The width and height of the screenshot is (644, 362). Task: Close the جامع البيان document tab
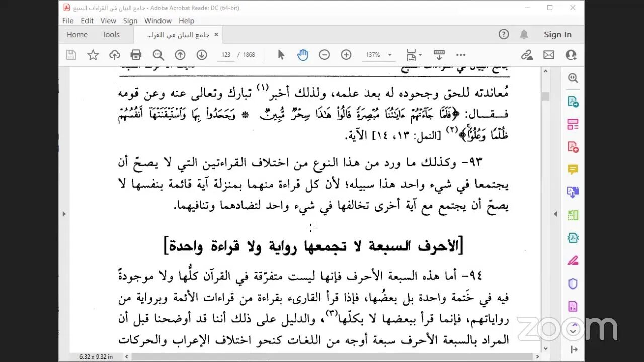point(216,35)
